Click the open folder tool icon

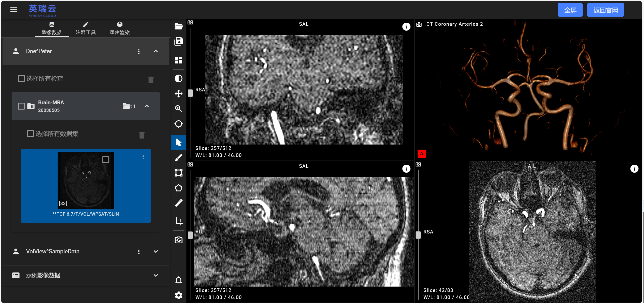pos(179,26)
